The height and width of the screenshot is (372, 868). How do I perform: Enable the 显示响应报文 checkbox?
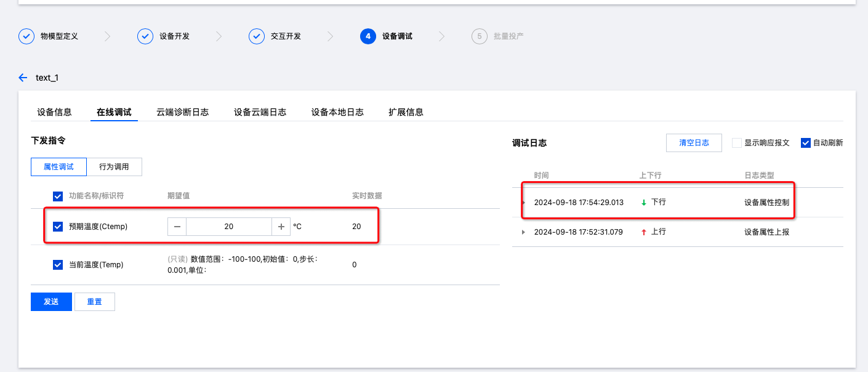point(736,143)
